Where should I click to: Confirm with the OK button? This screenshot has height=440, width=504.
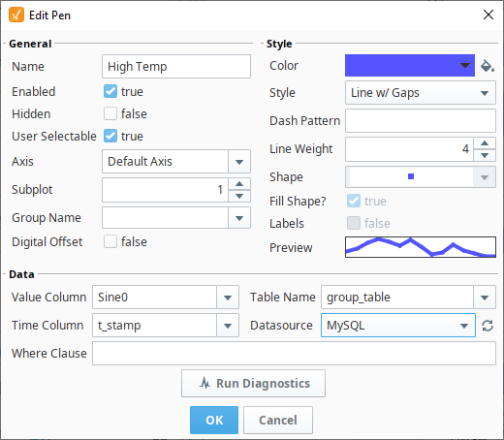(x=214, y=420)
